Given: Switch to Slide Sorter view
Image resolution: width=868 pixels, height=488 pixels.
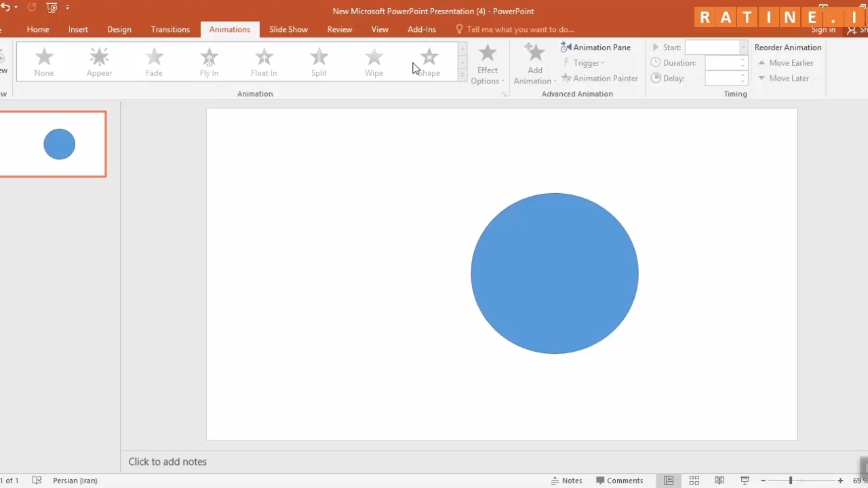Looking at the screenshot, I should 694,481.
